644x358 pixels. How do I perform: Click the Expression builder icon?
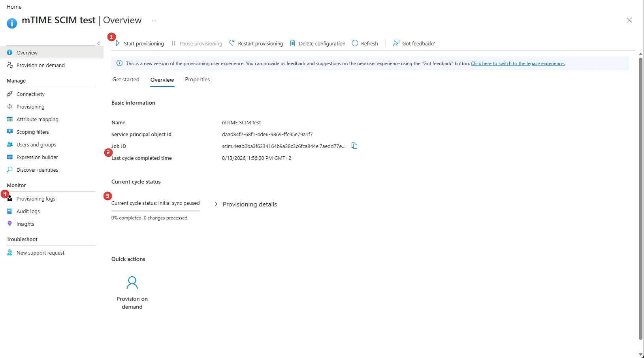click(x=10, y=157)
